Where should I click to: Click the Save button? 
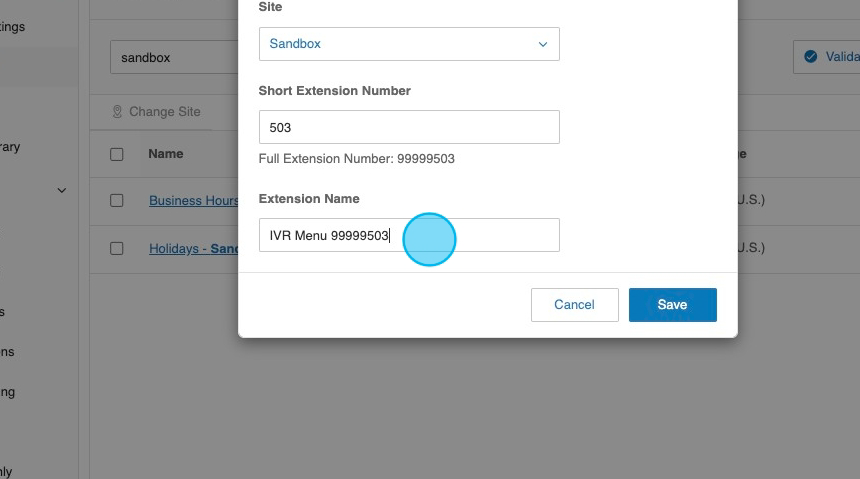click(672, 304)
